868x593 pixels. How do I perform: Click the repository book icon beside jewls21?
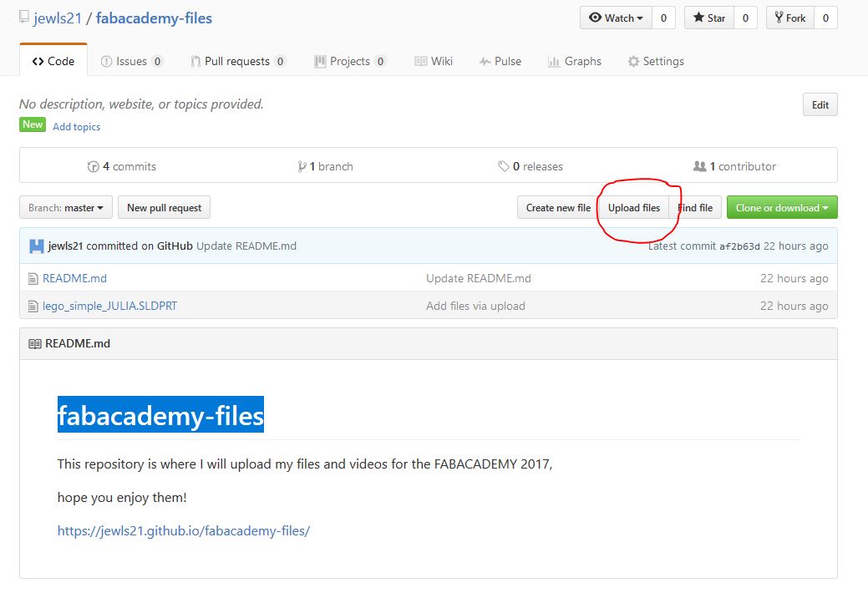(23, 17)
